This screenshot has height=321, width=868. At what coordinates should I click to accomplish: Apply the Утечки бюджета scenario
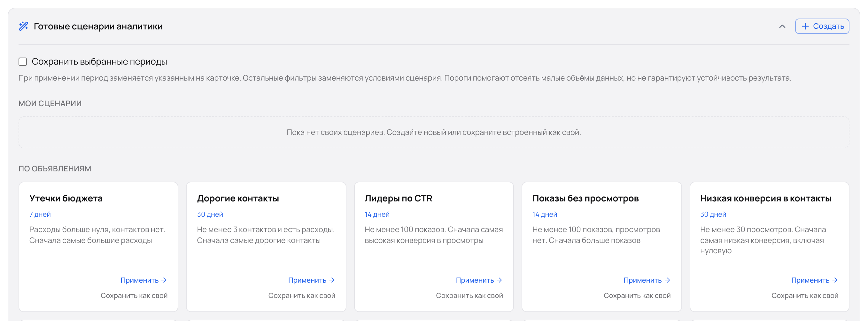tap(143, 280)
